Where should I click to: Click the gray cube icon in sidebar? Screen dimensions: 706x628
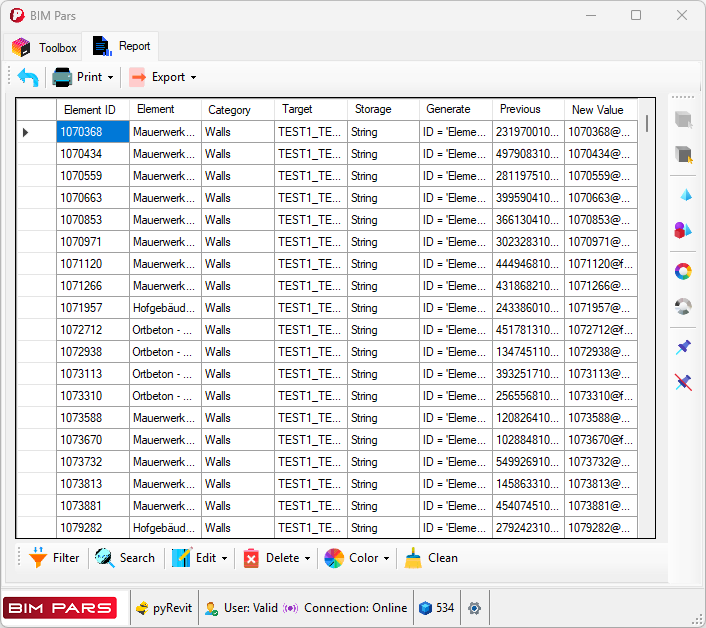click(x=683, y=119)
